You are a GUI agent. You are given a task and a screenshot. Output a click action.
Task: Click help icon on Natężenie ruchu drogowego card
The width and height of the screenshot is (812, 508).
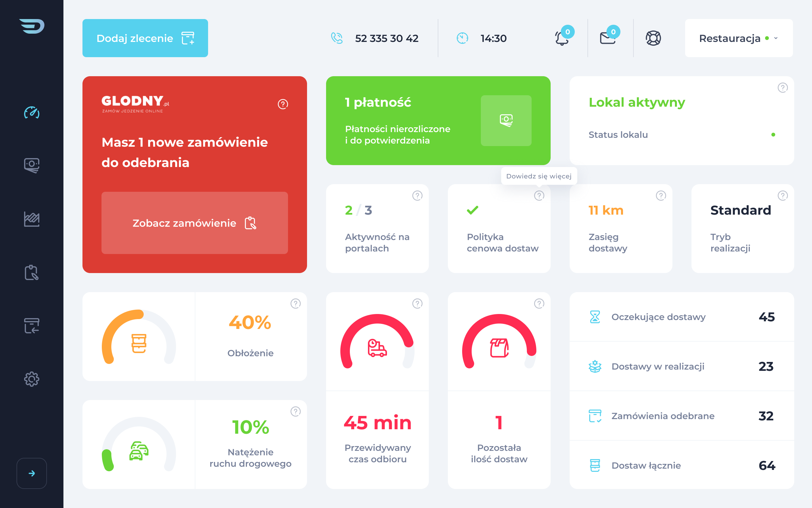[296, 411]
